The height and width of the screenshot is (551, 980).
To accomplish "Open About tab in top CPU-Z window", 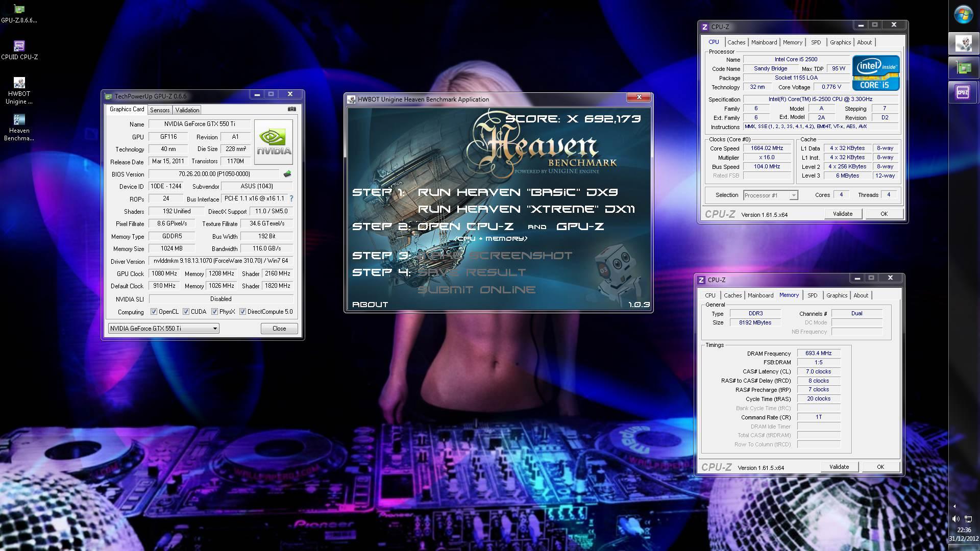I will point(864,42).
